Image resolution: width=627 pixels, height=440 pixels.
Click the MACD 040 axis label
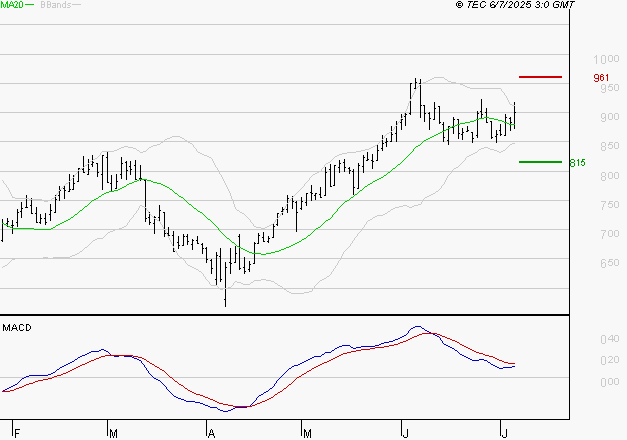point(610,339)
